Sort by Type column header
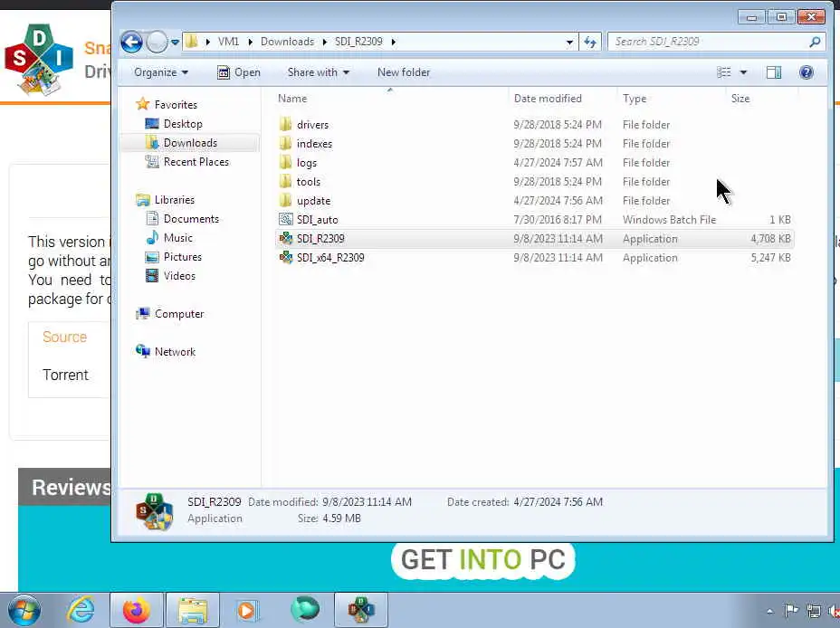 [x=635, y=99]
